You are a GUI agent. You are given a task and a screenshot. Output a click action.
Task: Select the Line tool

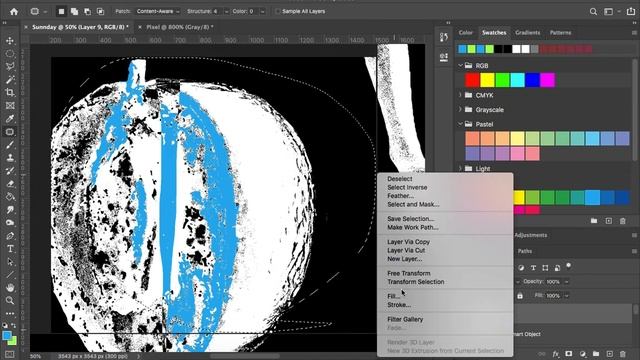tap(10, 275)
